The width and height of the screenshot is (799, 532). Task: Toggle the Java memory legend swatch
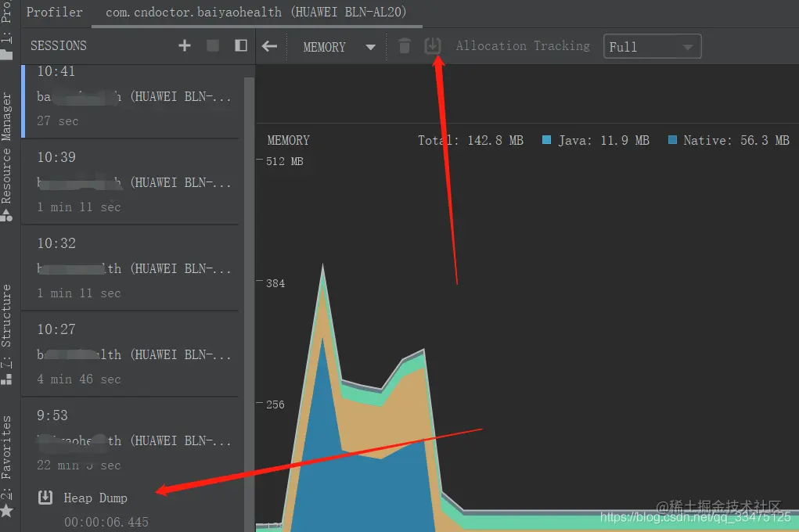pyautogui.click(x=545, y=140)
